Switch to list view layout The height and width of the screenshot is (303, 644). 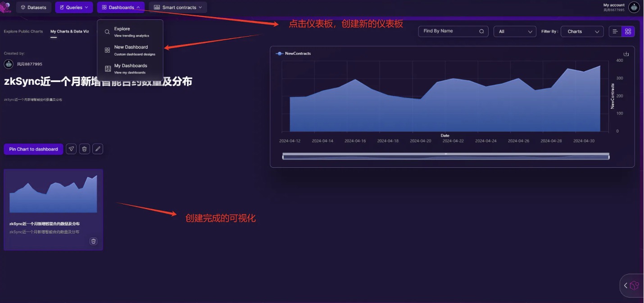coord(615,32)
